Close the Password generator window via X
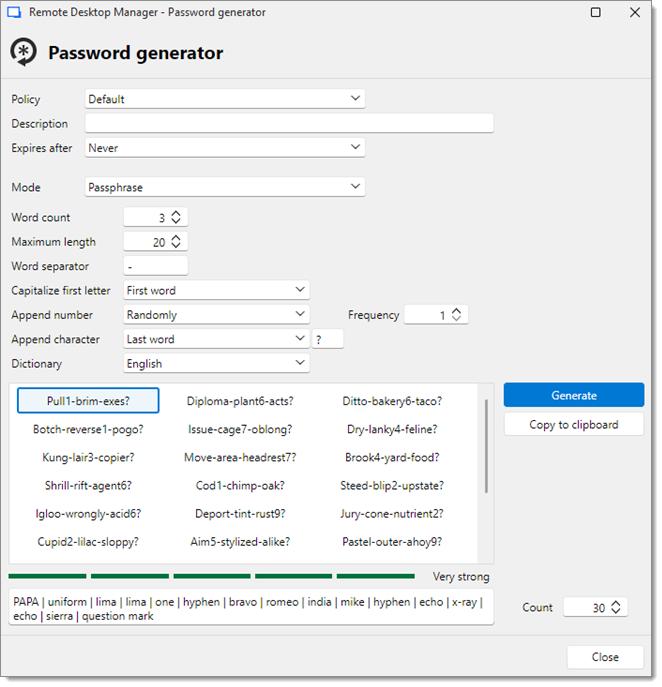Viewport: 662px width, 687px height. point(635,12)
